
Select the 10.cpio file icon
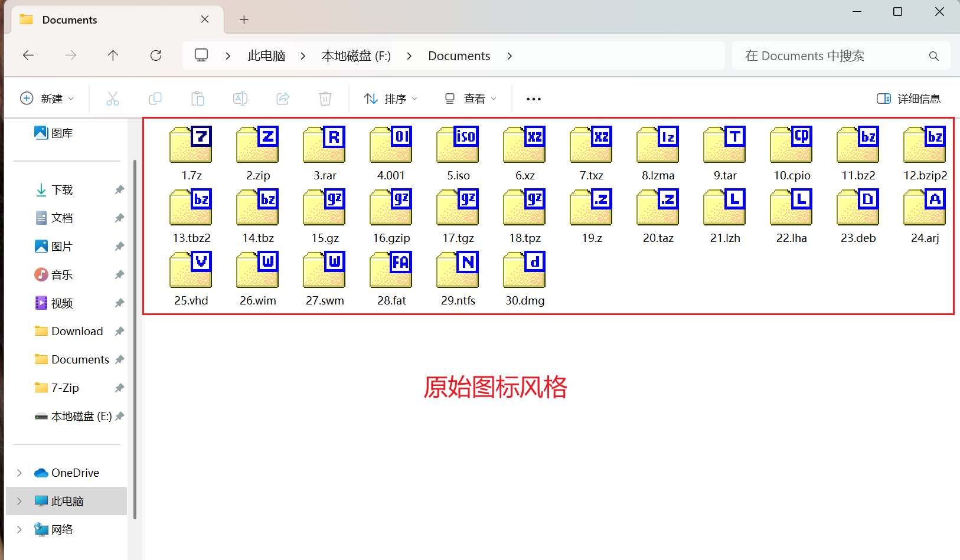coord(791,145)
